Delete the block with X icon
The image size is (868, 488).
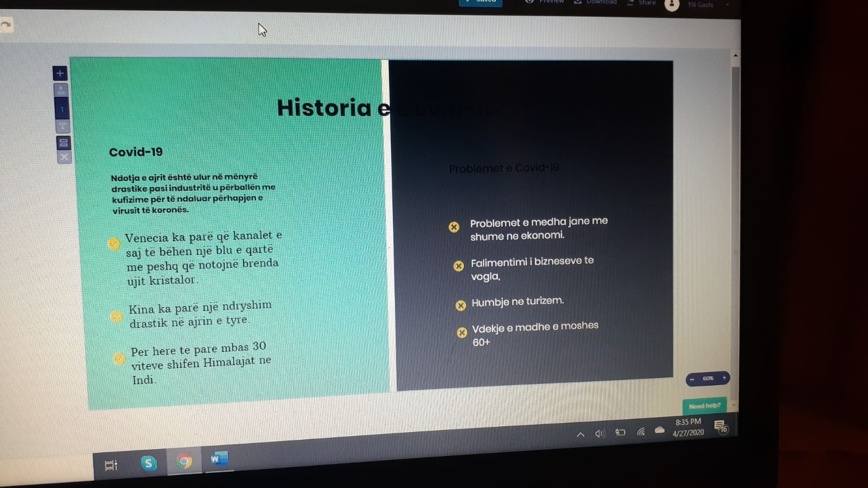pos(64,157)
